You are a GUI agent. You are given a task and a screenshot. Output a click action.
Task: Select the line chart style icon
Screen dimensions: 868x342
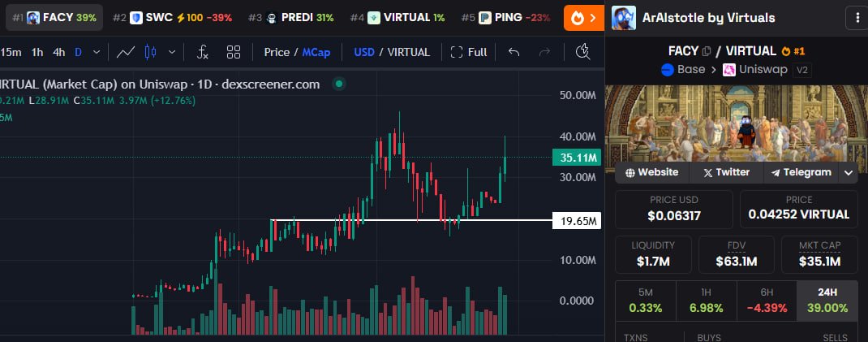click(125, 52)
